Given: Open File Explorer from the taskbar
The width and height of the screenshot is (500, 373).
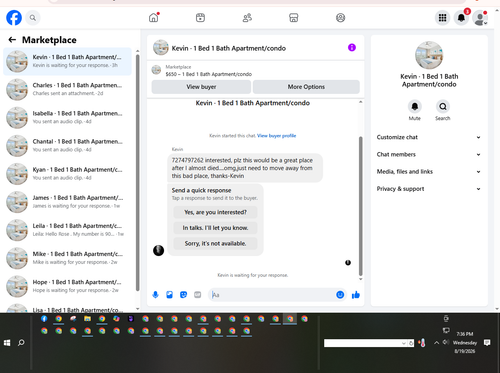Looking at the screenshot, I should (x=87, y=319).
